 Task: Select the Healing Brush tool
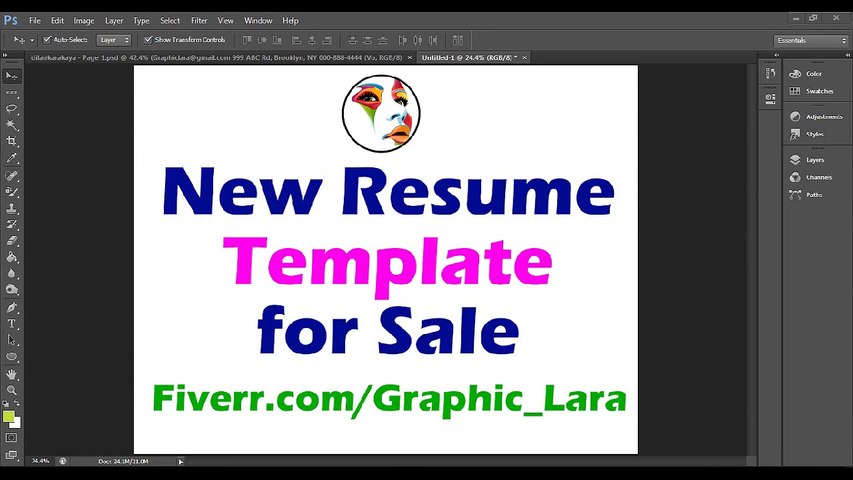(11, 175)
